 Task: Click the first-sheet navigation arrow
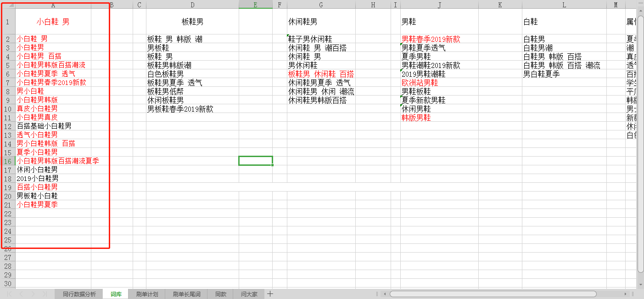[x=10, y=293]
